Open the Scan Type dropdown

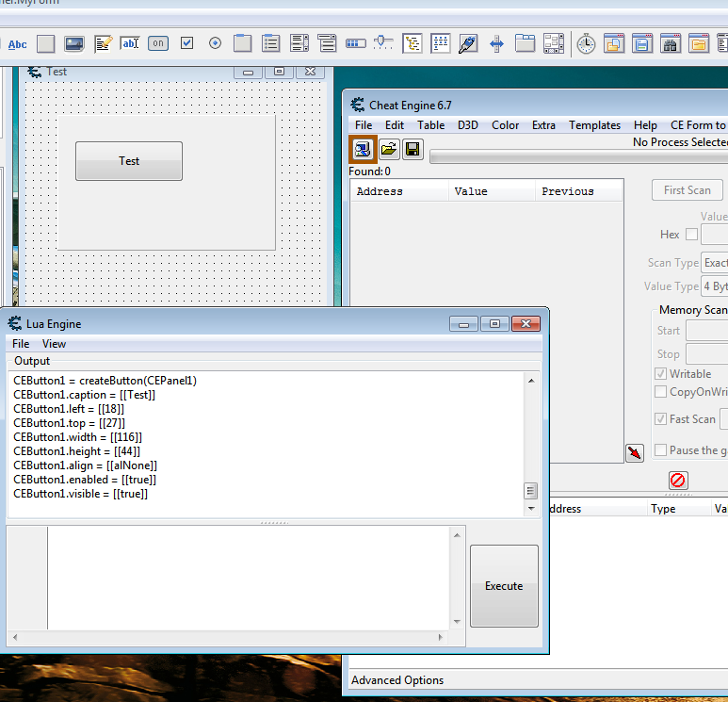(x=714, y=263)
